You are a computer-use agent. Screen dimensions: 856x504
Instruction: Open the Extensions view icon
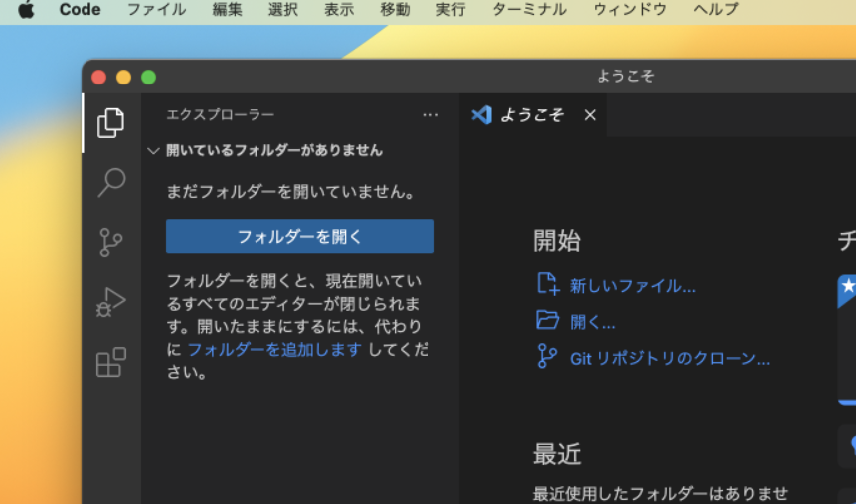click(110, 362)
